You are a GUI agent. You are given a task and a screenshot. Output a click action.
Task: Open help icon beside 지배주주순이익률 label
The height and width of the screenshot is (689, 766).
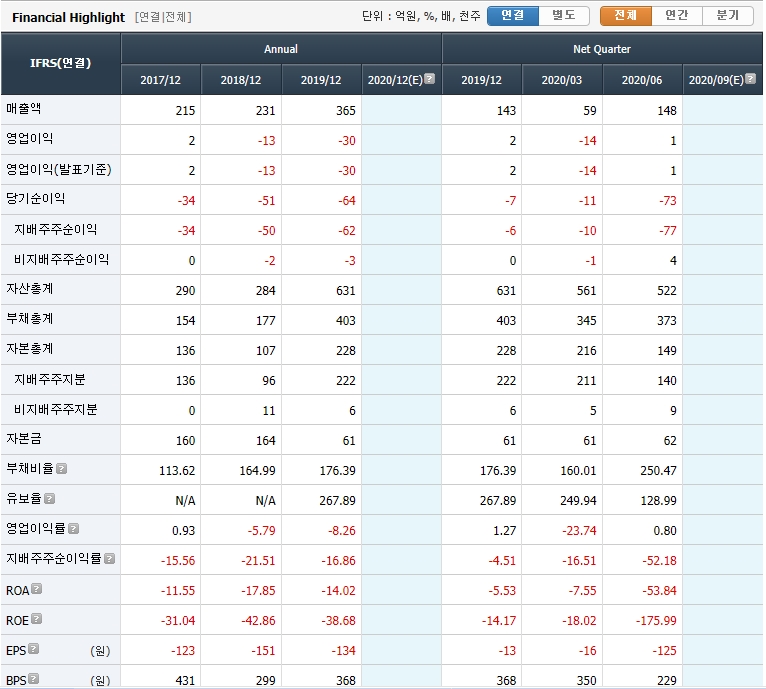pos(110,559)
